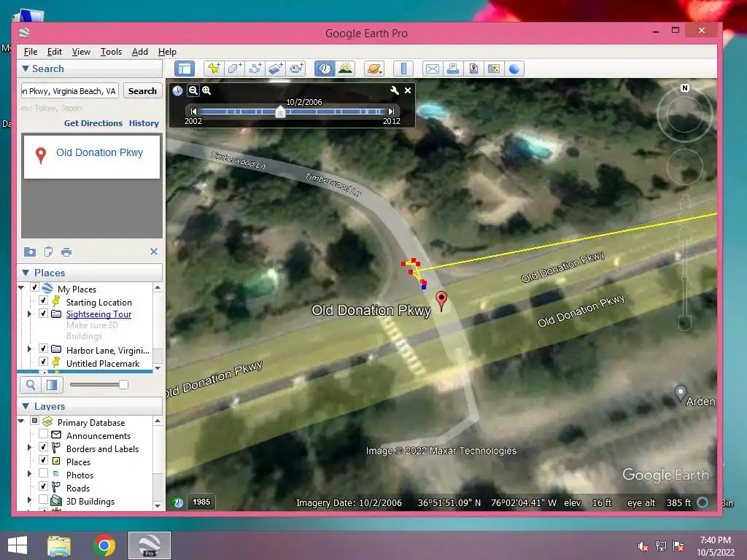Open the Help menu
Screen dimensions: 747x560
[167, 52]
